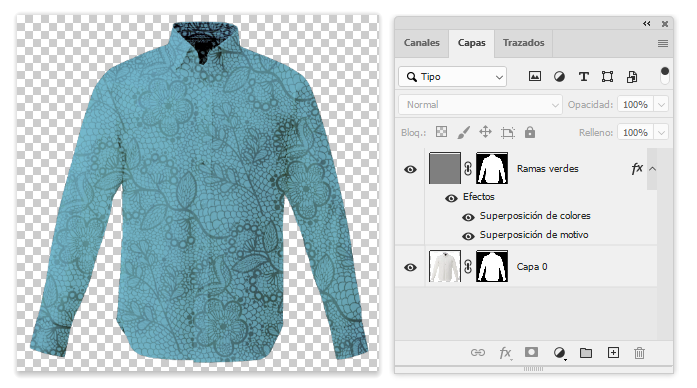The image size is (697, 388).
Task: Select the Capa 0 shirt thumbnail
Action: [445, 266]
